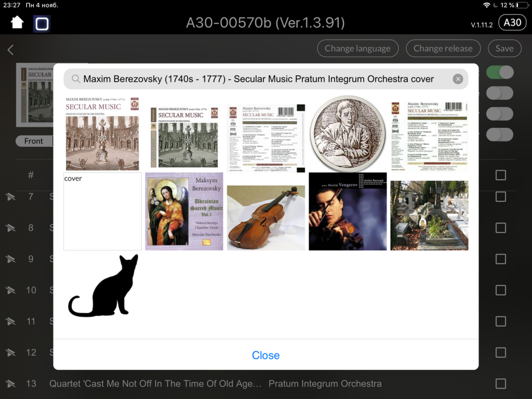Image resolution: width=532 pixels, height=399 pixels.
Task: Tap the Wi-Fi status icon
Action: (486, 5)
